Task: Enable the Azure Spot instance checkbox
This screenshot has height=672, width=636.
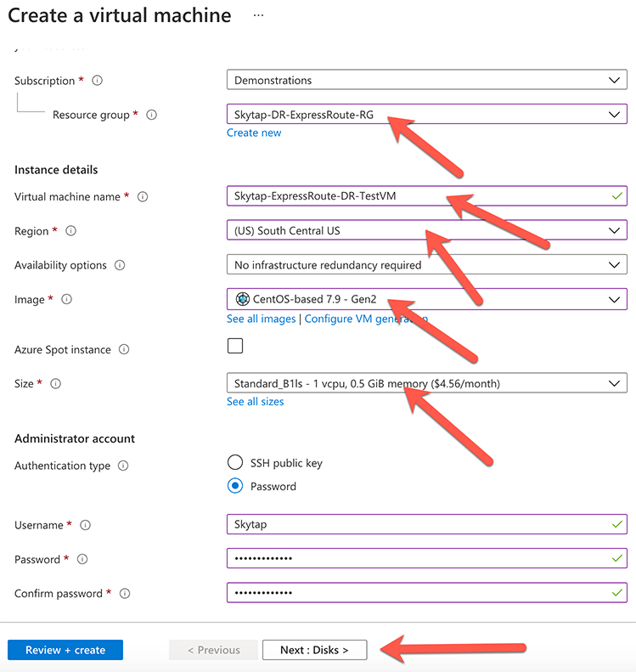Action: tap(235, 346)
